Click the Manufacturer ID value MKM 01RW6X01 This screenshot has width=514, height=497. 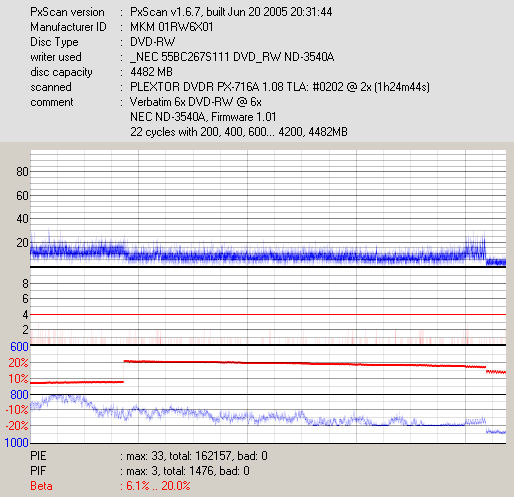[x=171, y=27]
